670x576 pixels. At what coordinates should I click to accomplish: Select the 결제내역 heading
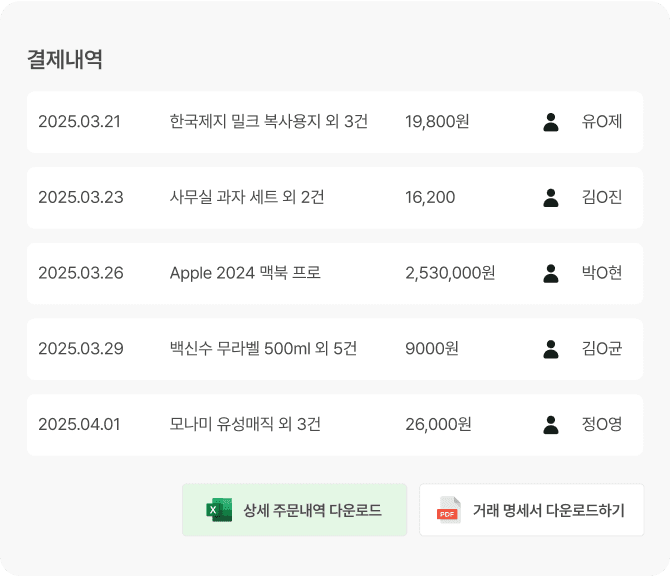point(65,59)
